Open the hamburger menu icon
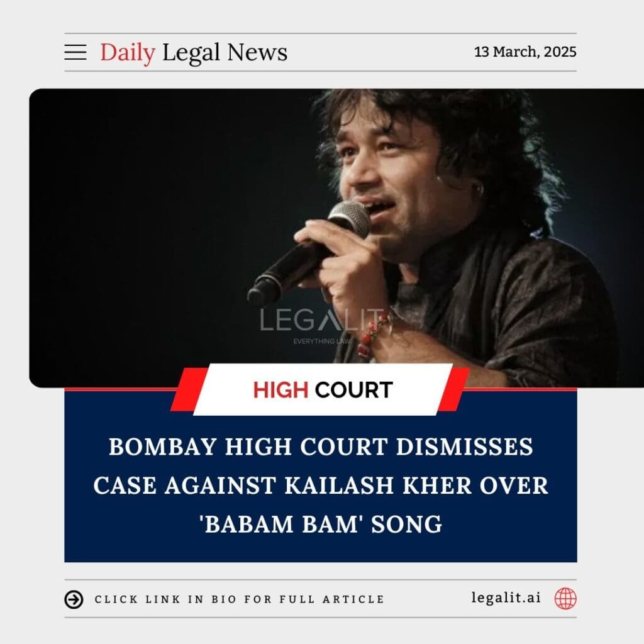Screen dimensions: 644x644 (75, 53)
